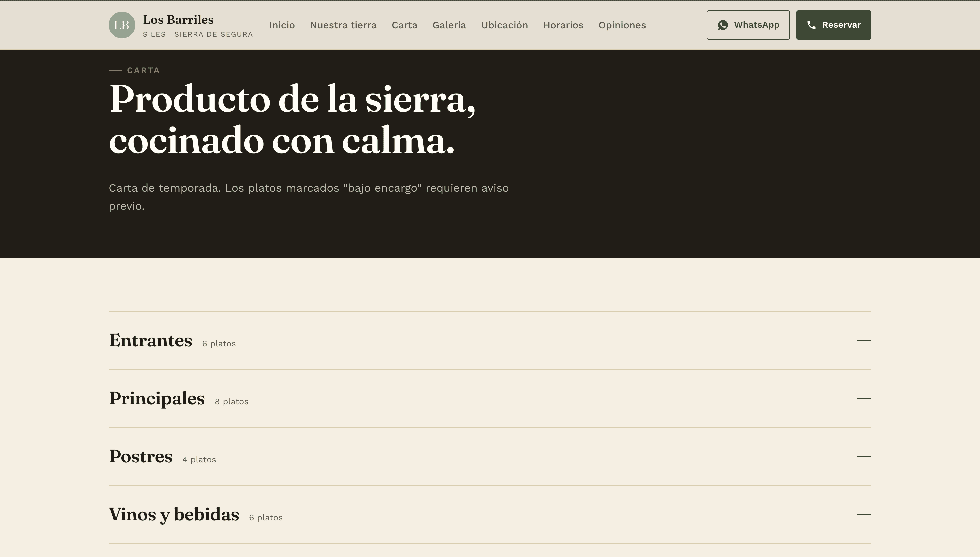The height and width of the screenshot is (557, 980).
Task: Expand Principales with its plus icon
Action: point(864,399)
